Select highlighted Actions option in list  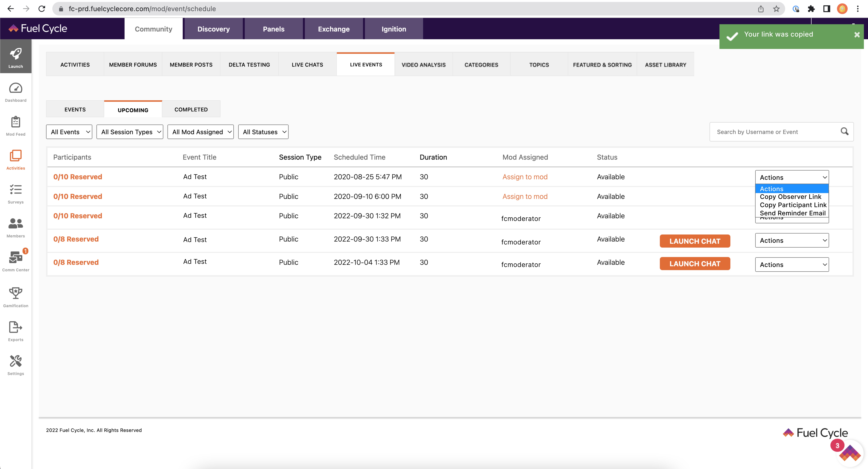(792, 189)
